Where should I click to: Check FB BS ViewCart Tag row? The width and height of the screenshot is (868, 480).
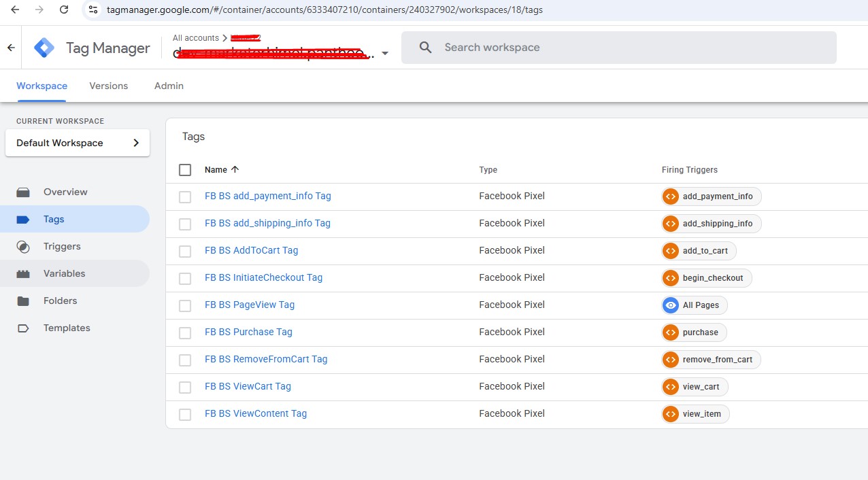click(x=185, y=388)
